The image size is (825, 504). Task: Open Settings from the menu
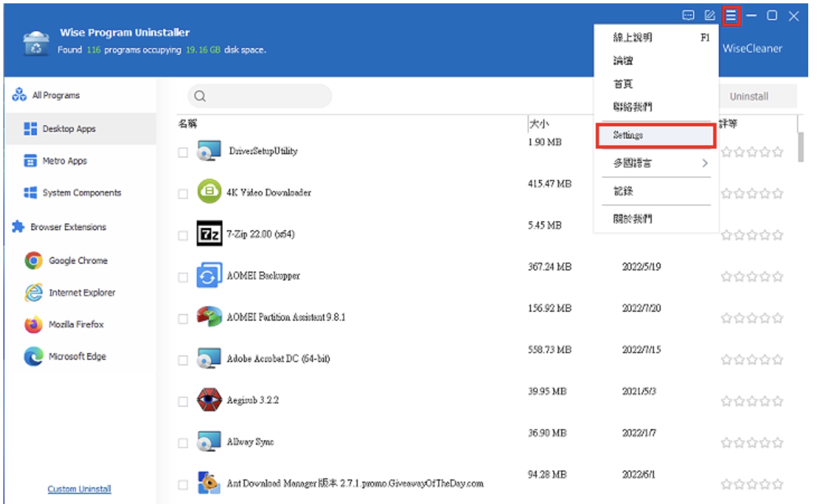point(656,135)
